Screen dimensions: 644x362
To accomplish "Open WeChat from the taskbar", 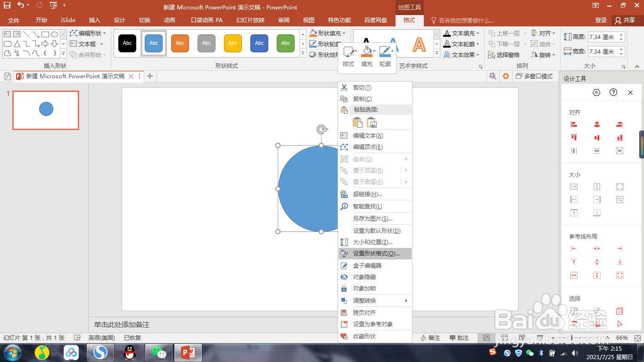I will [x=159, y=352].
